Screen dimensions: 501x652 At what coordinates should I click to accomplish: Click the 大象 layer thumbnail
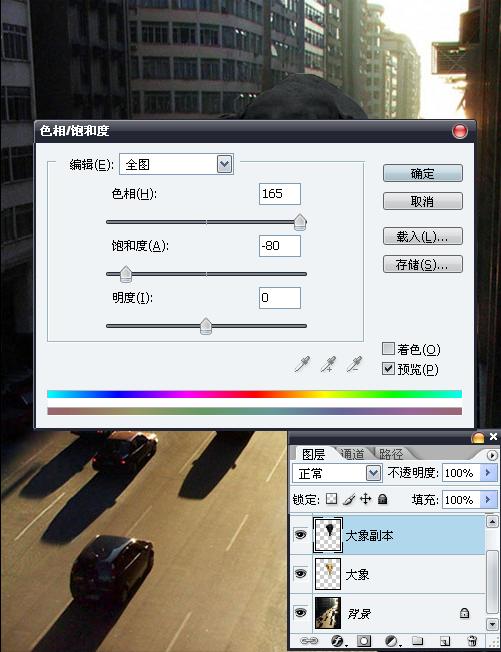[328, 574]
